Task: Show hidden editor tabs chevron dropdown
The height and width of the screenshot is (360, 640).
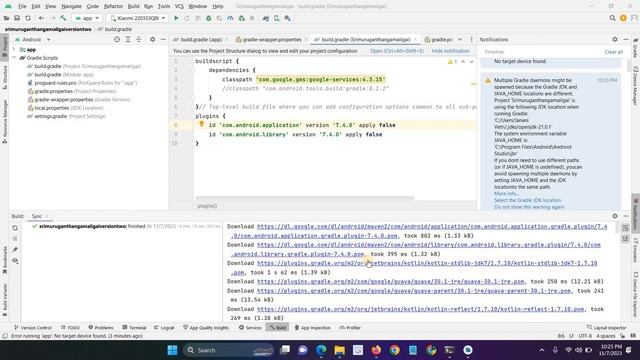Action: click(x=460, y=40)
